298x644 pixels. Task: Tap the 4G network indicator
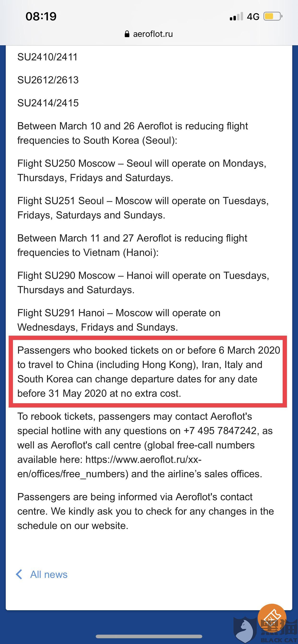(253, 17)
